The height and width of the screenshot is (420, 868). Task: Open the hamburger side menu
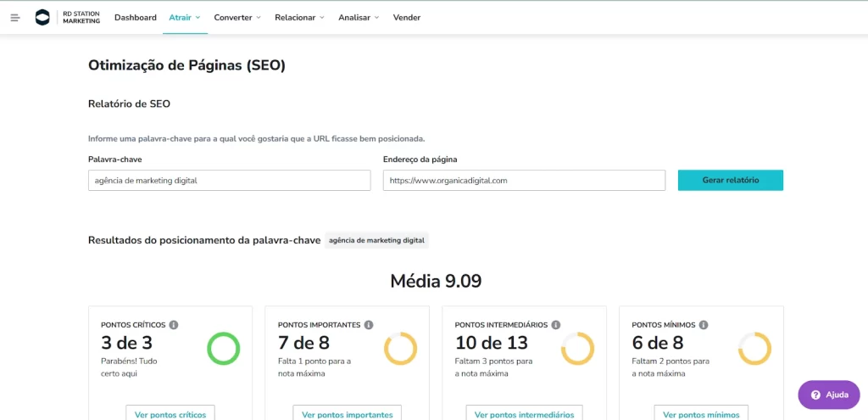pyautogui.click(x=15, y=18)
